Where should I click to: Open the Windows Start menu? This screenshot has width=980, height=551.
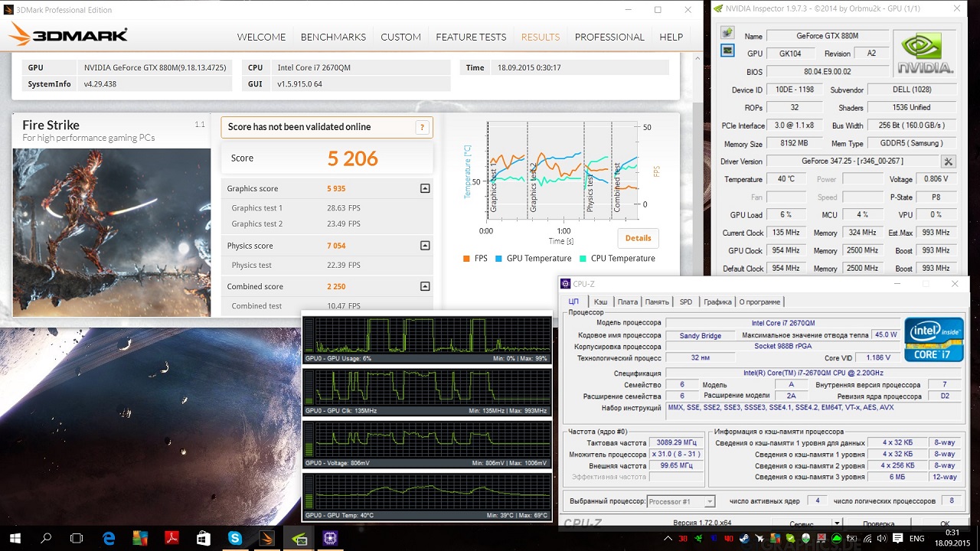(15, 538)
